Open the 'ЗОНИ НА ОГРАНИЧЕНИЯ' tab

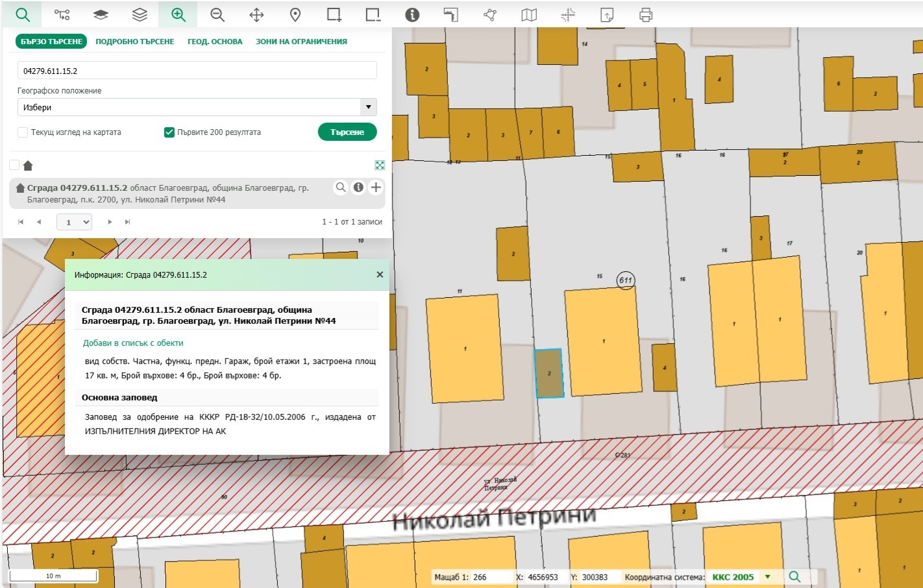coord(301,42)
